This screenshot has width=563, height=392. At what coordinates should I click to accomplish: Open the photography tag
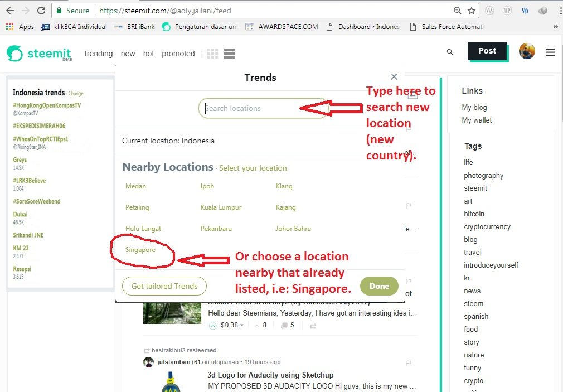pos(484,175)
